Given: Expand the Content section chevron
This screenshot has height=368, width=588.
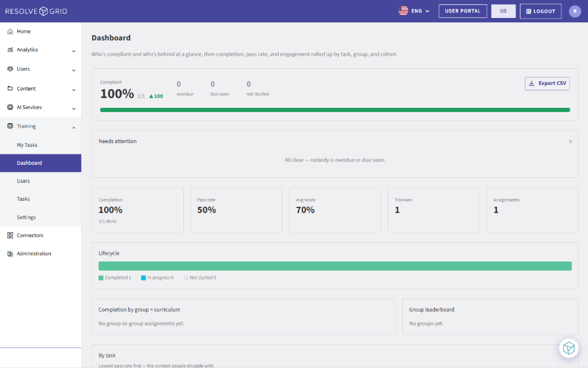Looking at the screenshot, I should [74, 90].
